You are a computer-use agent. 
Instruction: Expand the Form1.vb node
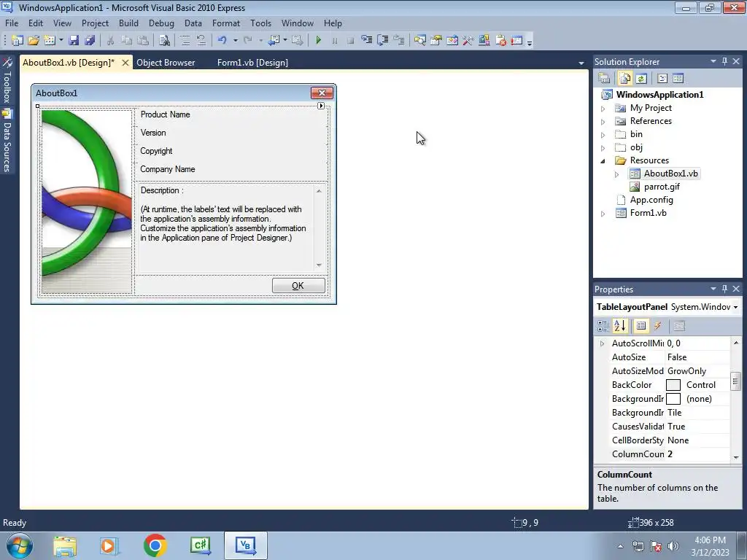coord(603,214)
